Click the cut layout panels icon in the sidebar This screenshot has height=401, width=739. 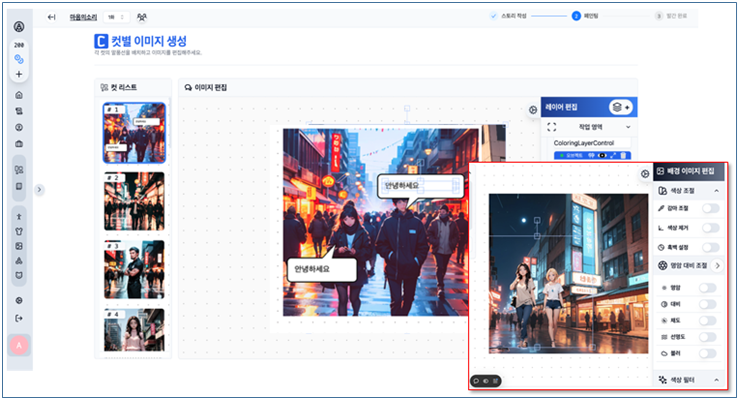[x=19, y=170]
